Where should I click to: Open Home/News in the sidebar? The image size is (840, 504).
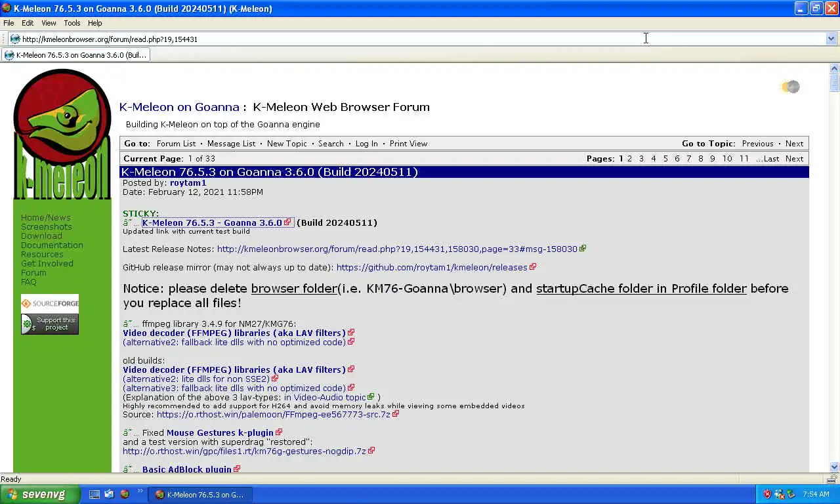point(45,218)
